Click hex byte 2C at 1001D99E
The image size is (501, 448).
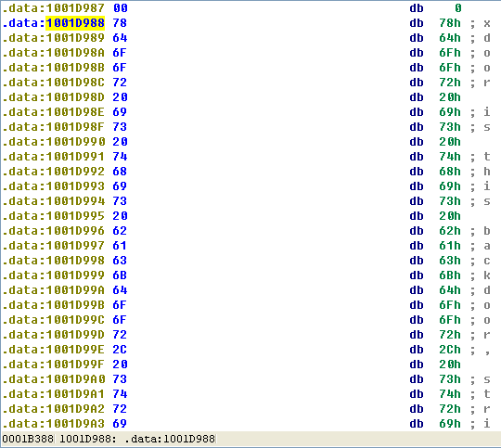click(120, 350)
